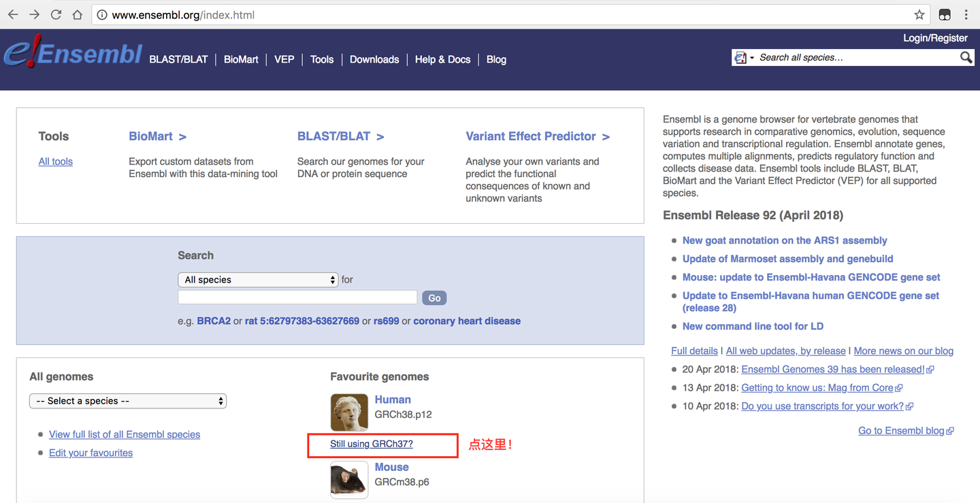Open the Select a species genome dropdown
The image size is (980, 503).
click(x=127, y=401)
